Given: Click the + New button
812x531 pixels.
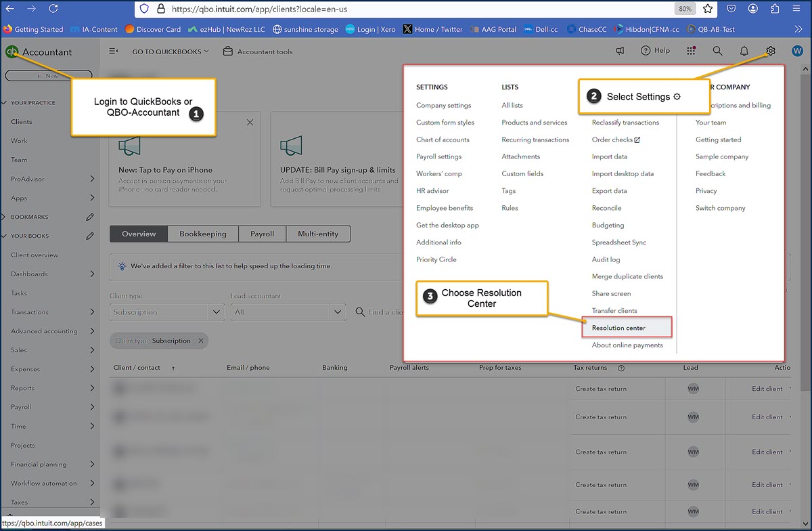Looking at the screenshot, I should (x=48, y=76).
